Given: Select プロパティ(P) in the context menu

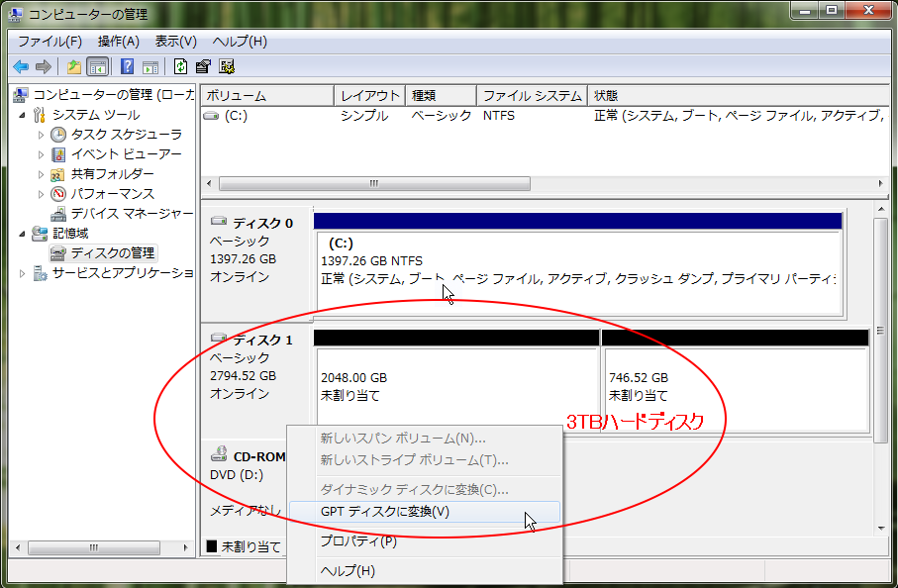Looking at the screenshot, I should 357,541.
